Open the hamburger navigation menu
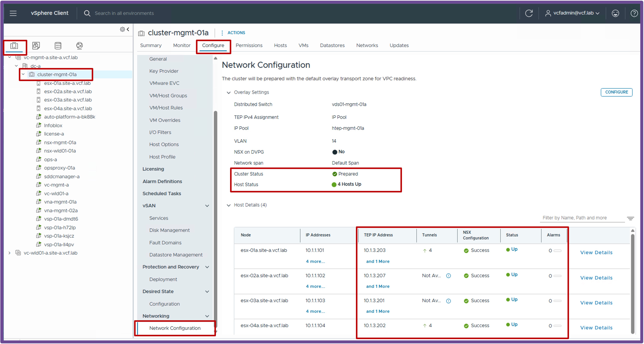 13,13
